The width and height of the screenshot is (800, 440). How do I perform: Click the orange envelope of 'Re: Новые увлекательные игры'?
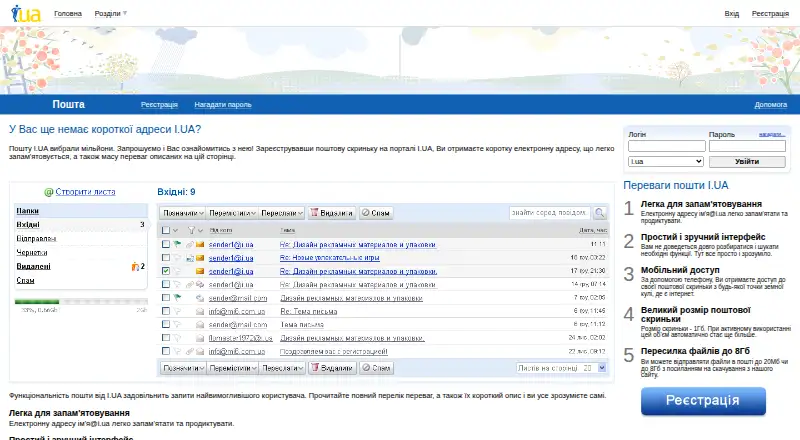click(200, 258)
